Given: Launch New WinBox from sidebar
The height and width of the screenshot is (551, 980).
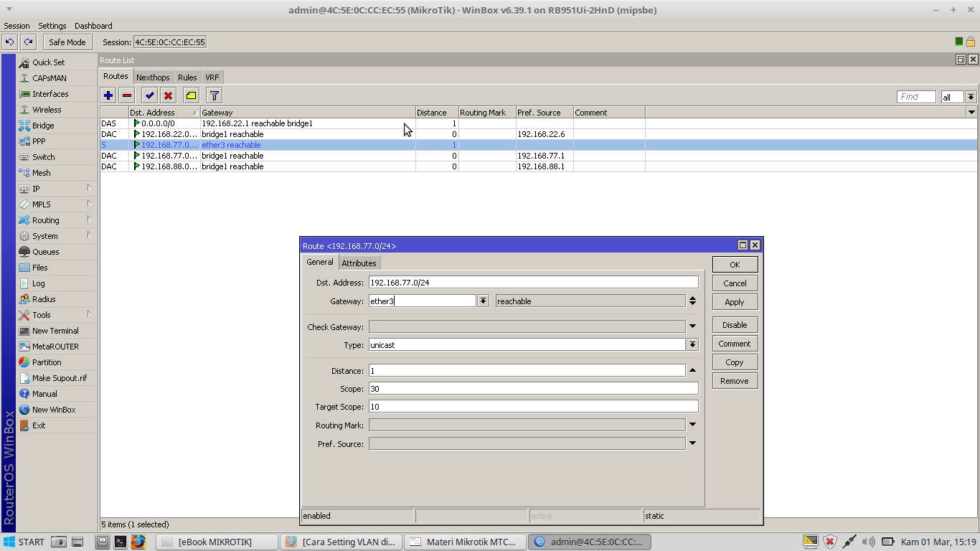Looking at the screenshot, I should click(57, 410).
